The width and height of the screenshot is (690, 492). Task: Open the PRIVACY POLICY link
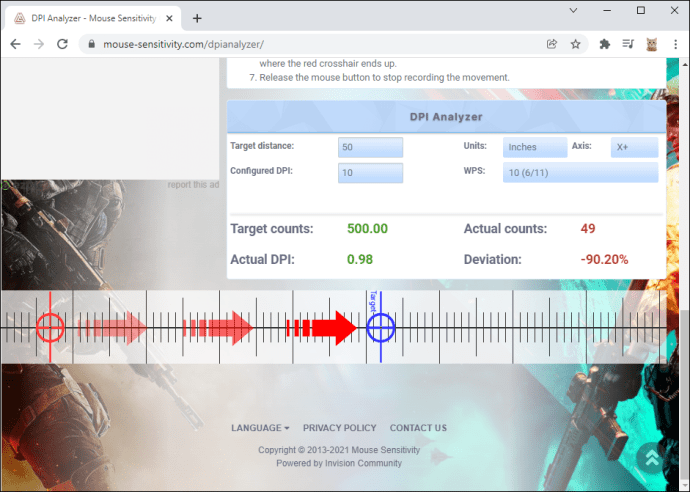(x=339, y=428)
